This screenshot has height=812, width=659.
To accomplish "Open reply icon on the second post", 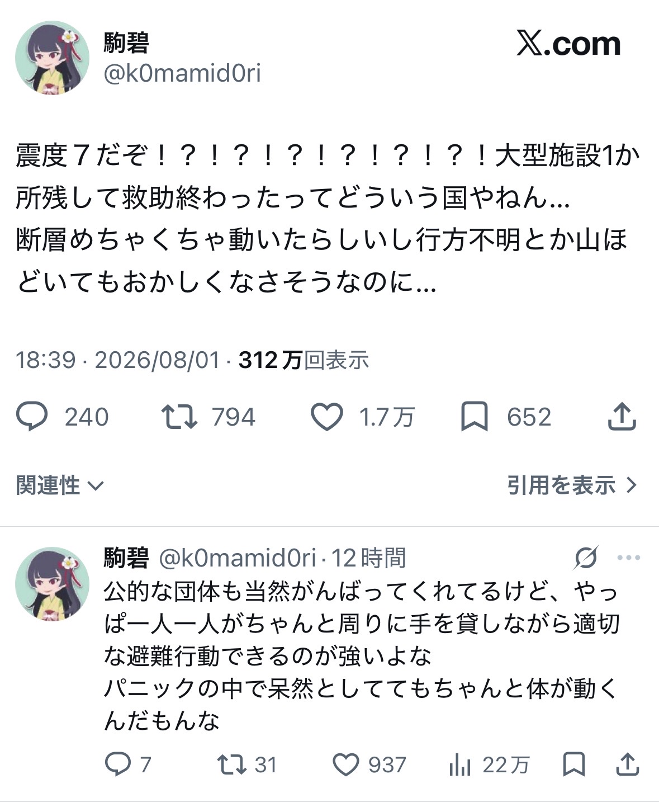I will click(118, 764).
